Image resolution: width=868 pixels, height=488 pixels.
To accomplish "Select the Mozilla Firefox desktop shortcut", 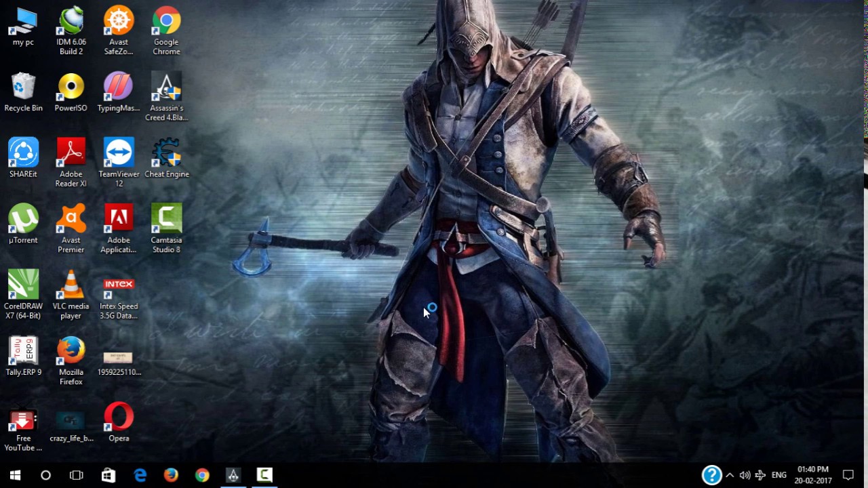I will pyautogui.click(x=71, y=361).
